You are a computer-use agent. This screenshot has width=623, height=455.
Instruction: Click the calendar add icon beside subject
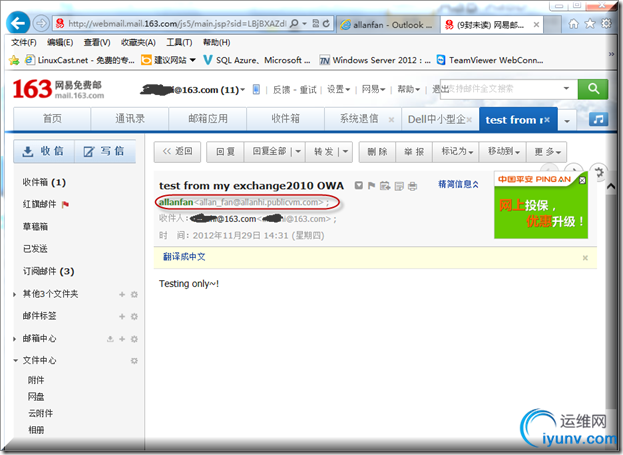385,186
